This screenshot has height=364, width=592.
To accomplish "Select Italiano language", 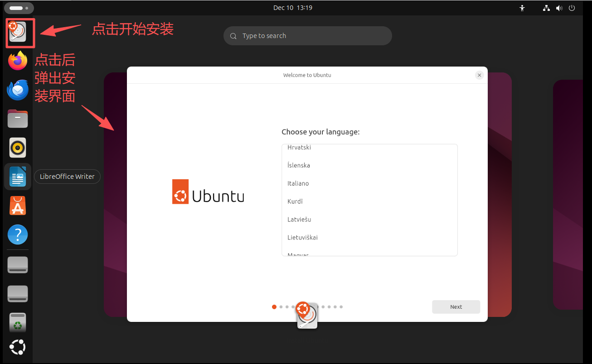I will (369, 183).
